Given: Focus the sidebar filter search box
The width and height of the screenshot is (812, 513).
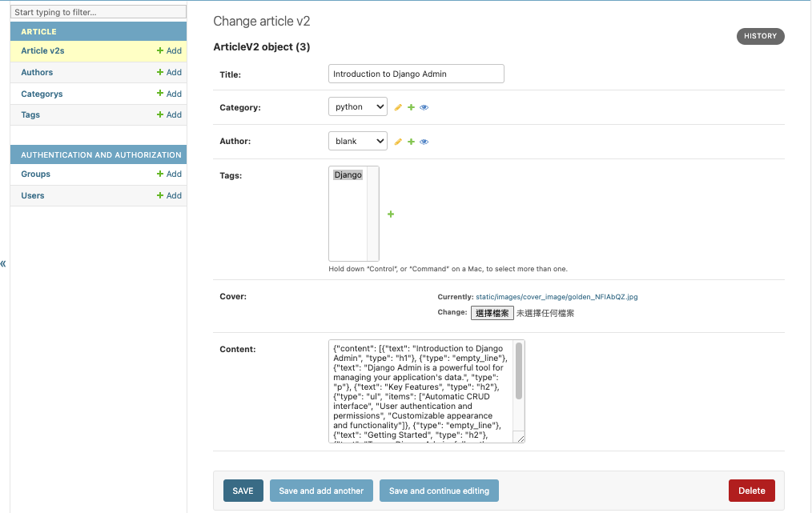Looking at the screenshot, I should 98,12.
